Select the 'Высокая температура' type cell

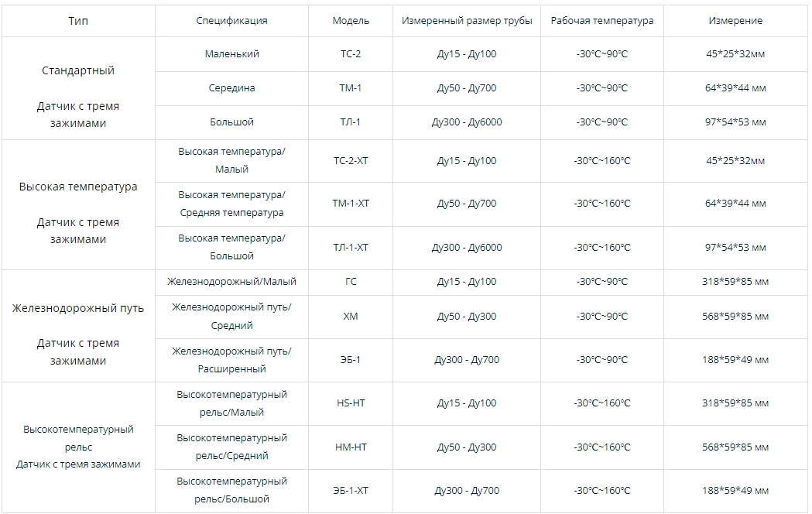pyautogui.click(x=78, y=187)
